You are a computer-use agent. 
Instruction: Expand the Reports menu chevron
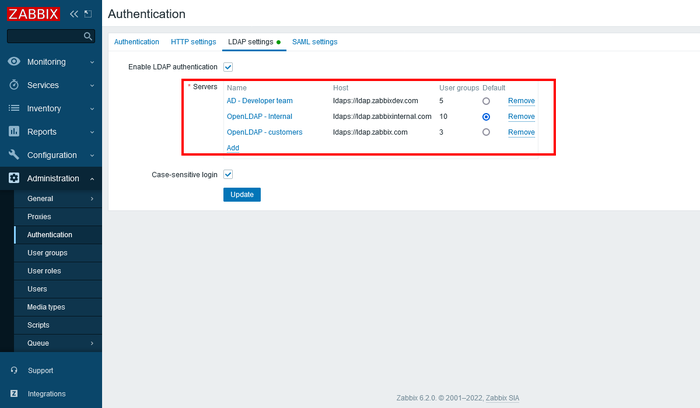[x=92, y=132]
